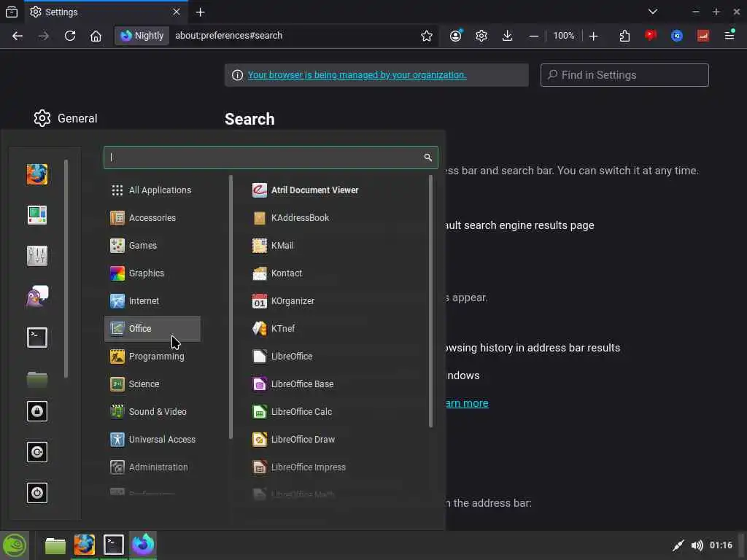Click the magnifier icon in menu search box
The image size is (747, 560).
[x=427, y=157]
